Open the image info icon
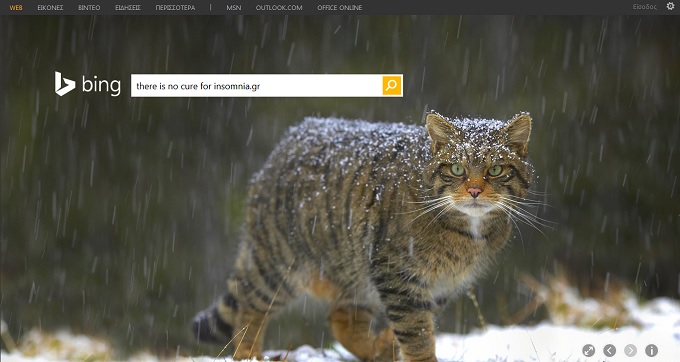The width and height of the screenshot is (680, 362). tap(651, 350)
